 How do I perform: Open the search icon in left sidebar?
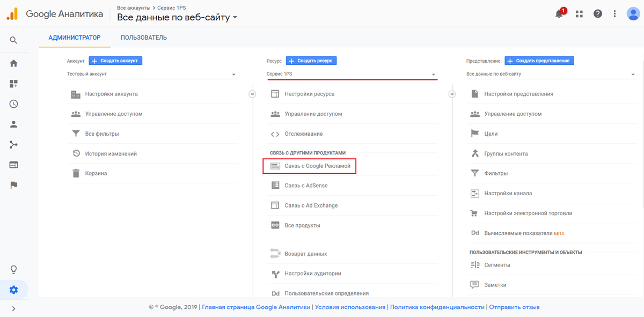point(13,40)
